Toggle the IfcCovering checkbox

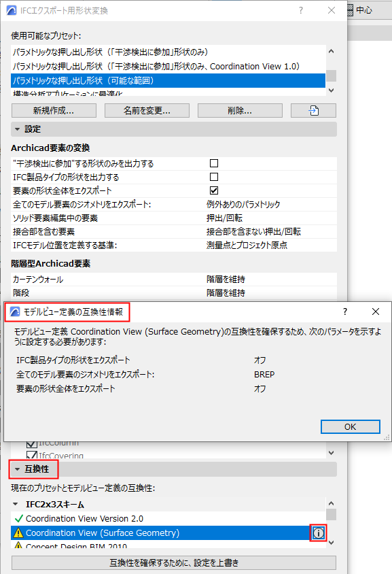click(x=32, y=456)
